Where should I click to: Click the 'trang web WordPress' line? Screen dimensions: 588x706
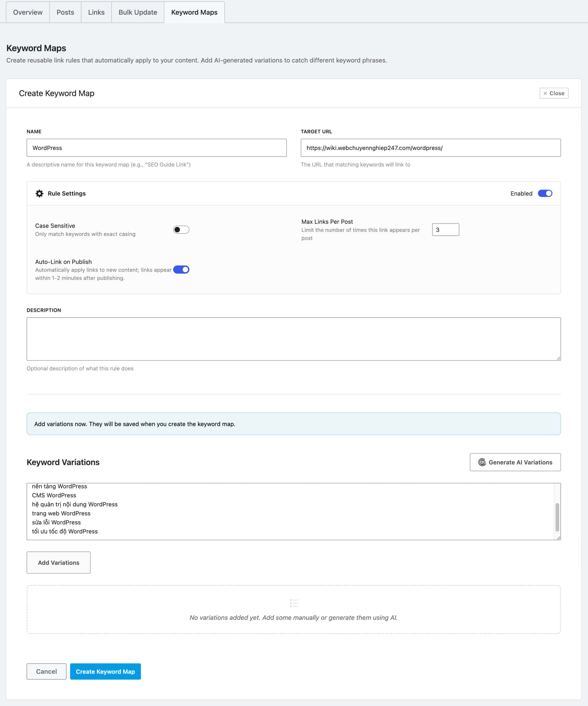[x=61, y=513]
